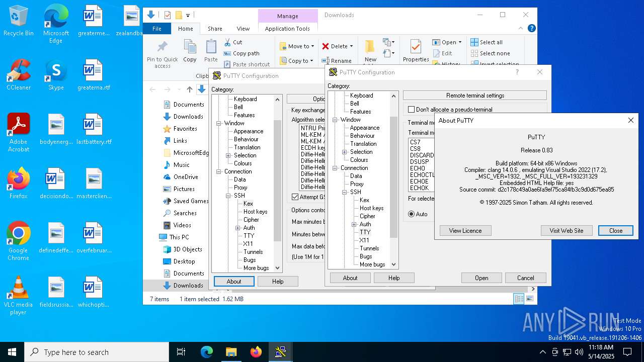Click Open button in PuTTY Configuration

481,278
